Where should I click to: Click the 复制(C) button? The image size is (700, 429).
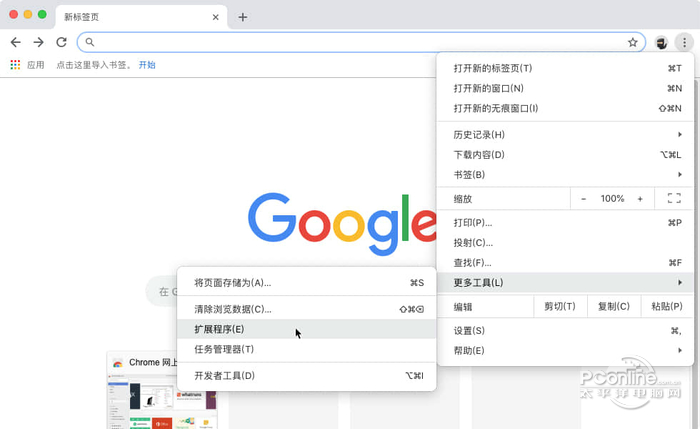(x=614, y=307)
